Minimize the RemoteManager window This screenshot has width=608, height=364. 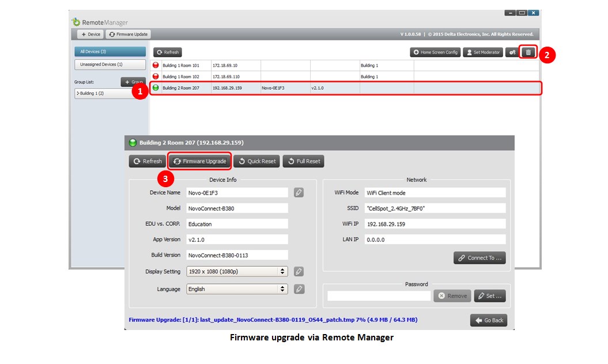510,13
